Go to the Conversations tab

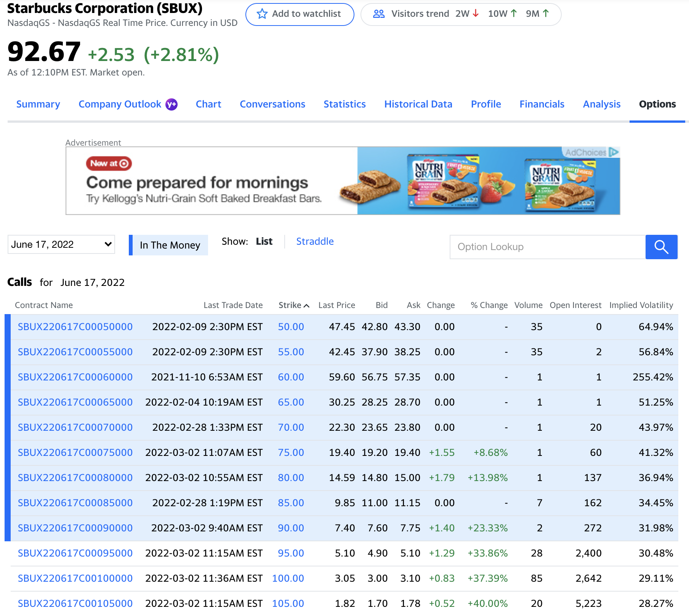point(272,104)
